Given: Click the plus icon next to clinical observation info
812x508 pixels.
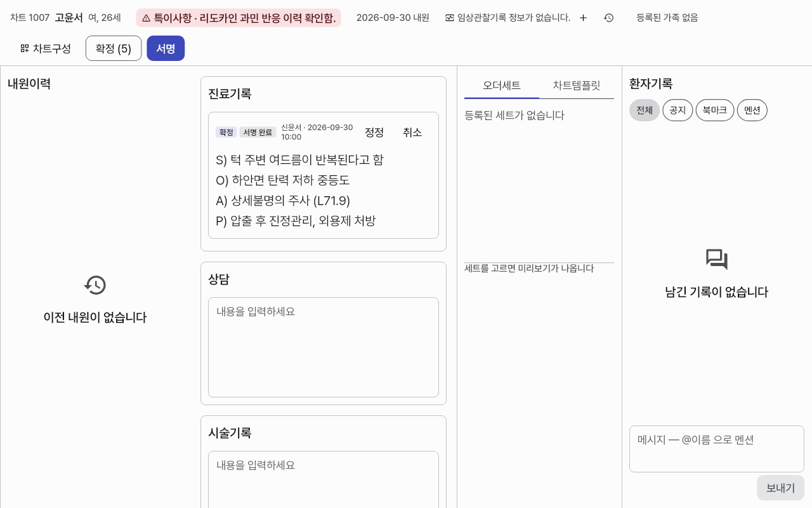Looking at the screenshot, I should pyautogui.click(x=584, y=18).
